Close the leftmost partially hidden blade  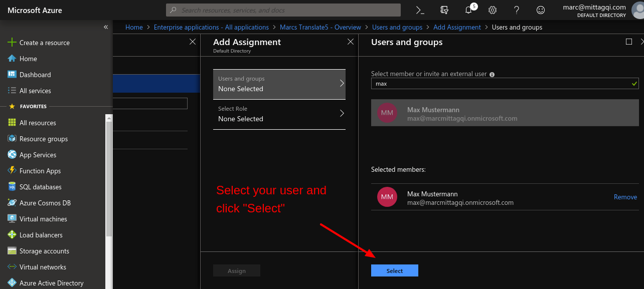(x=193, y=42)
